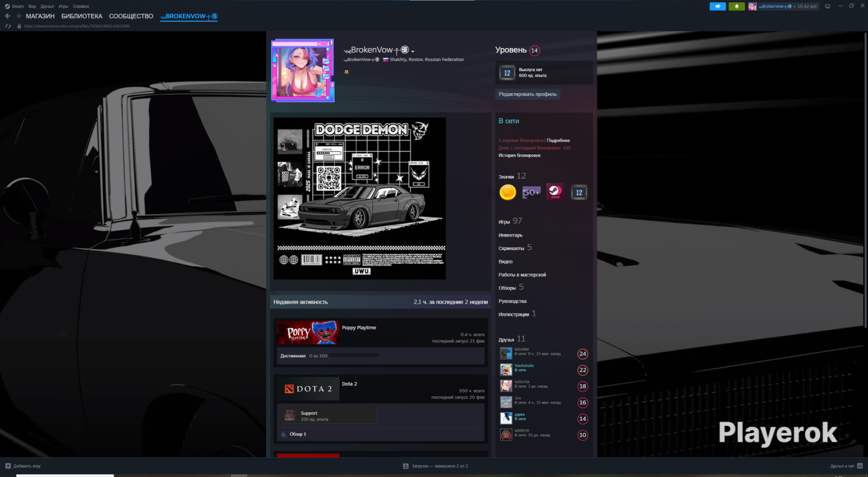Open the Библиотека tab
The width and height of the screenshot is (868, 477).
[81, 16]
